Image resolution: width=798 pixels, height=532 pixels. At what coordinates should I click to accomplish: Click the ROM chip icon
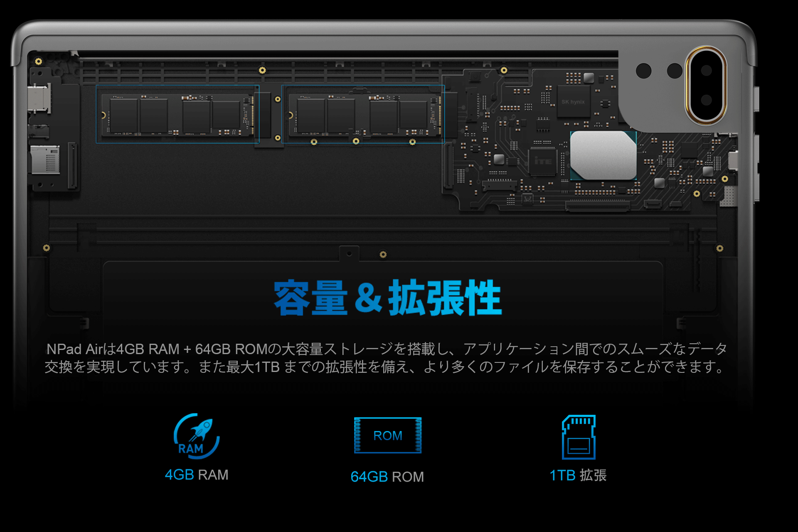tap(387, 435)
